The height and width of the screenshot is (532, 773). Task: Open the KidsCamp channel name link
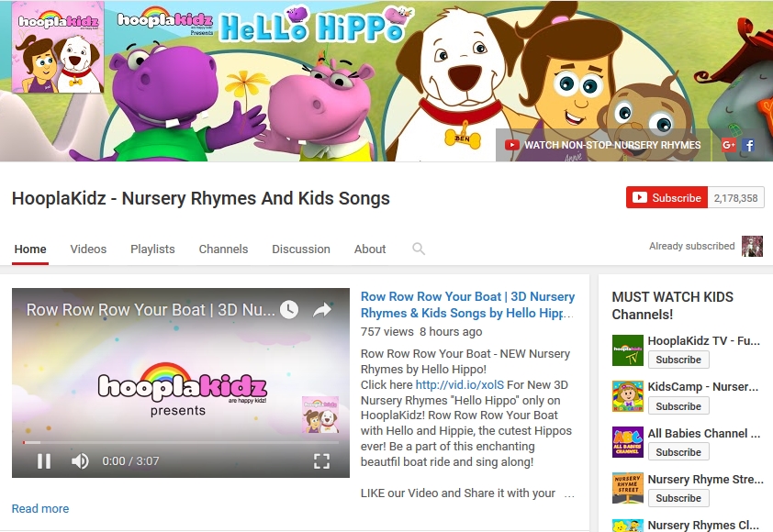[703, 387]
